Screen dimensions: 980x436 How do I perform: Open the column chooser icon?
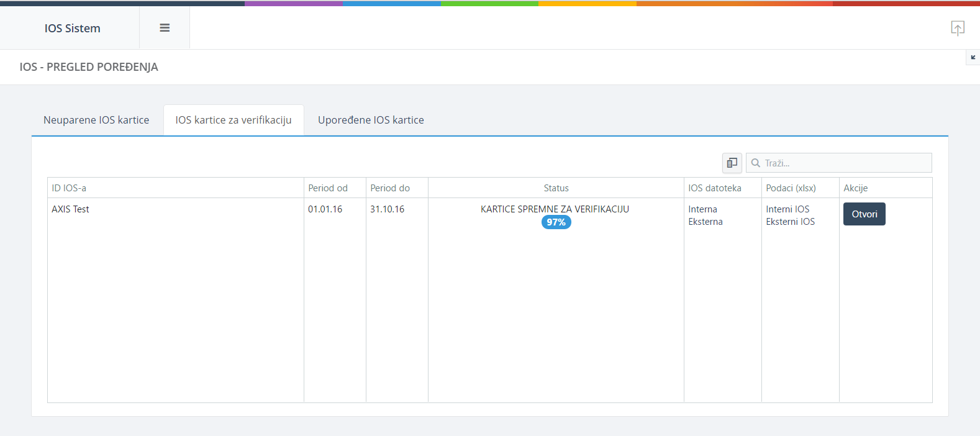[x=732, y=163]
